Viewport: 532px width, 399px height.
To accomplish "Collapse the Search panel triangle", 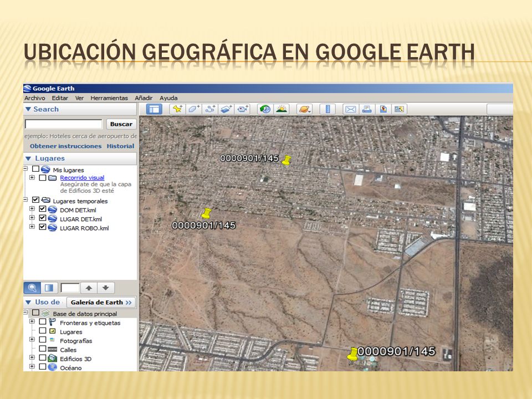I will click(x=28, y=109).
